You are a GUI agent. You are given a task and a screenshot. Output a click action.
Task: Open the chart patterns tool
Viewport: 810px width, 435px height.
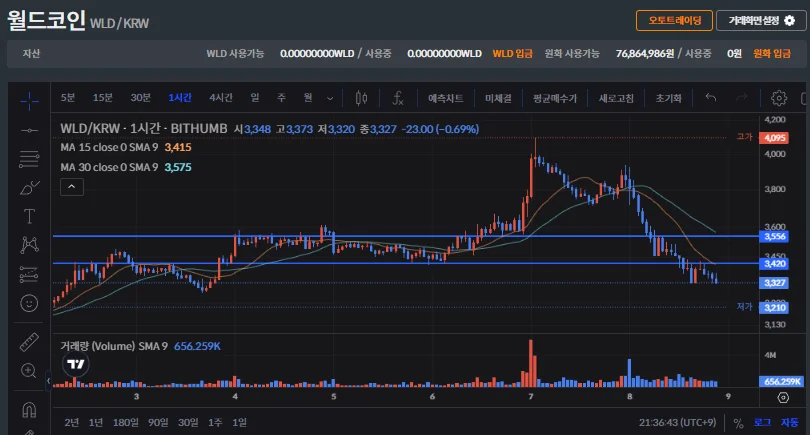point(29,245)
